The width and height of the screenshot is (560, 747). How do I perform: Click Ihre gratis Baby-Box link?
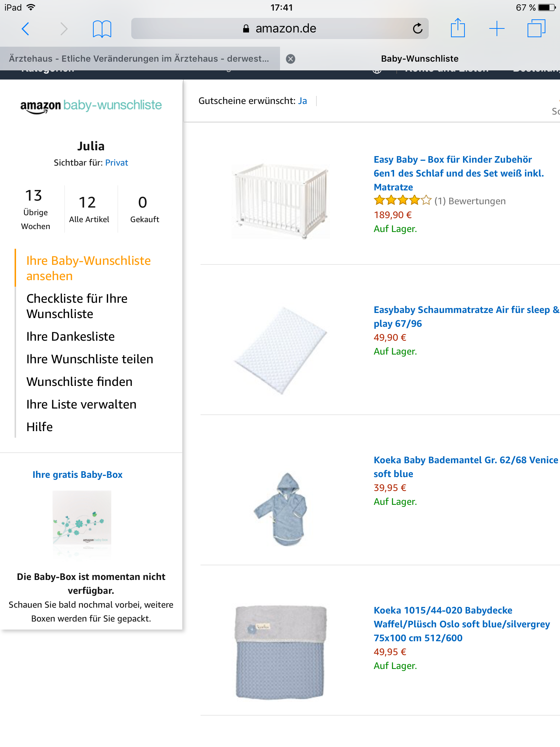pyautogui.click(x=77, y=475)
